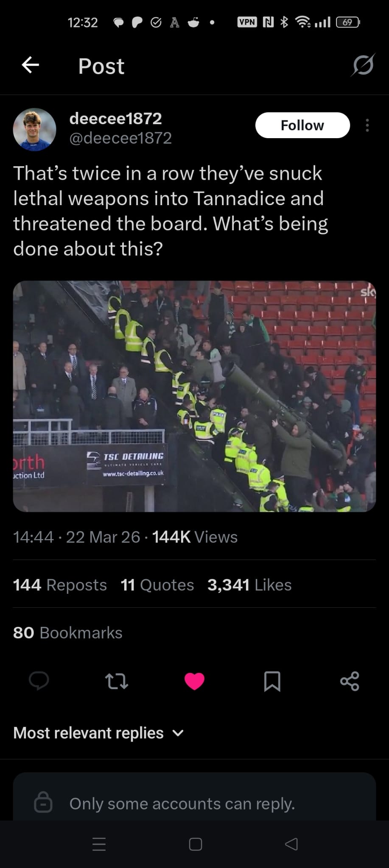
Task: Open deecee1872 profile avatar
Action: (35, 129)
